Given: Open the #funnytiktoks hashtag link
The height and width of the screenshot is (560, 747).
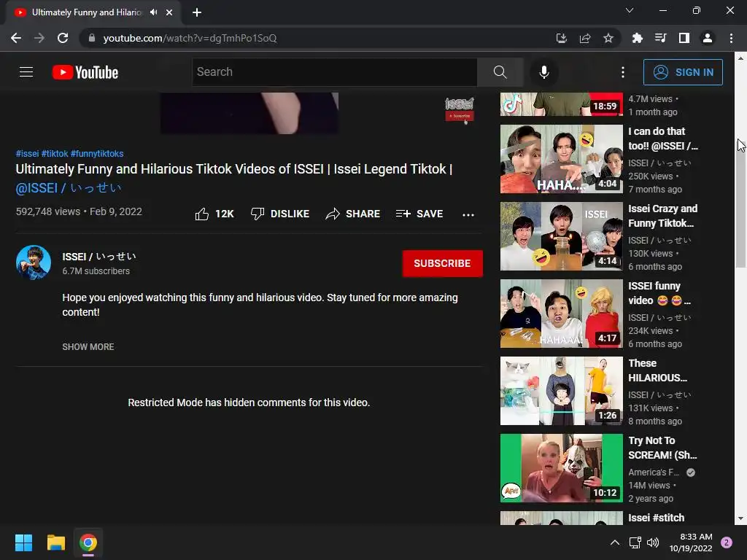Looking at the screenshot, I should [x=97, y=153].
